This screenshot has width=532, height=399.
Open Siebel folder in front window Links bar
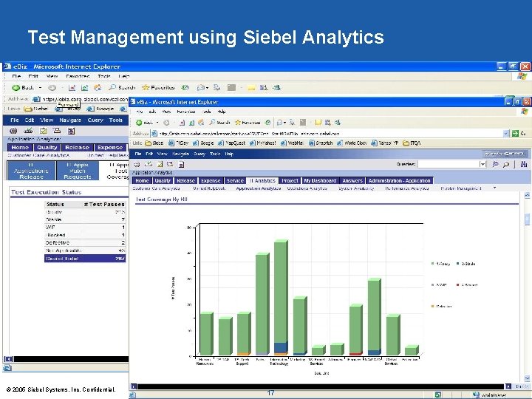pyautogui.click(x=154, y=143)
